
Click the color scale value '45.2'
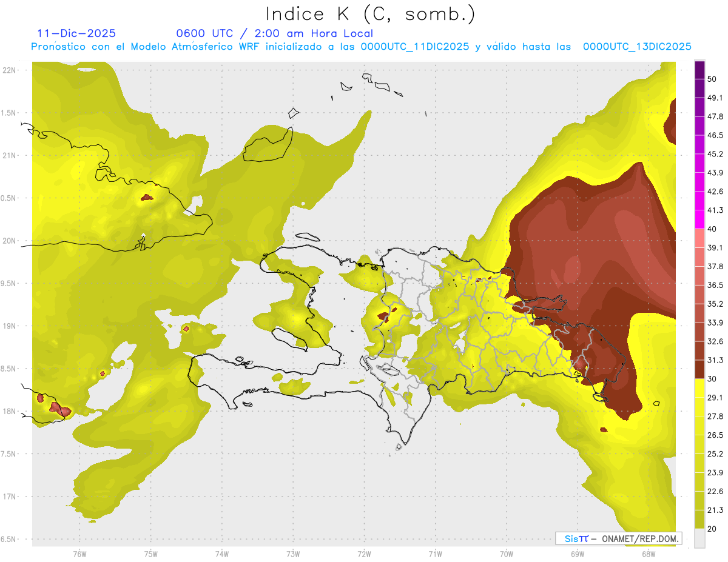point(715,154)
